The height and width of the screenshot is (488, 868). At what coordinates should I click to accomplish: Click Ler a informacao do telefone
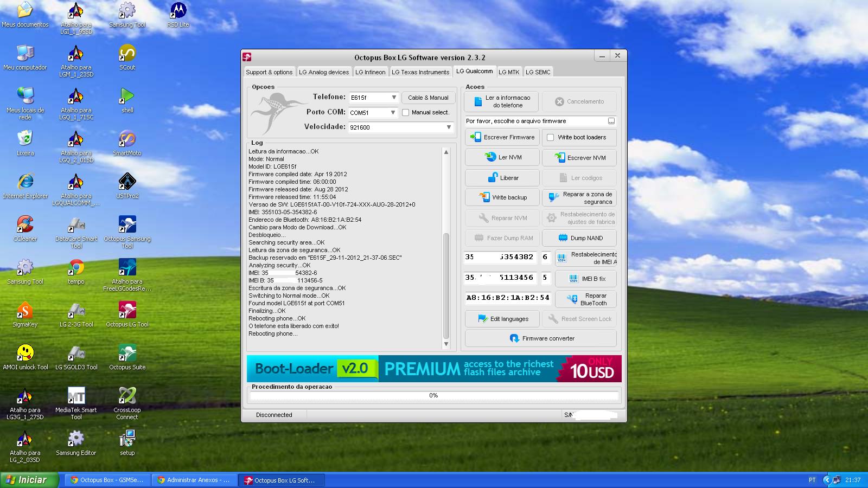[502, 101]
